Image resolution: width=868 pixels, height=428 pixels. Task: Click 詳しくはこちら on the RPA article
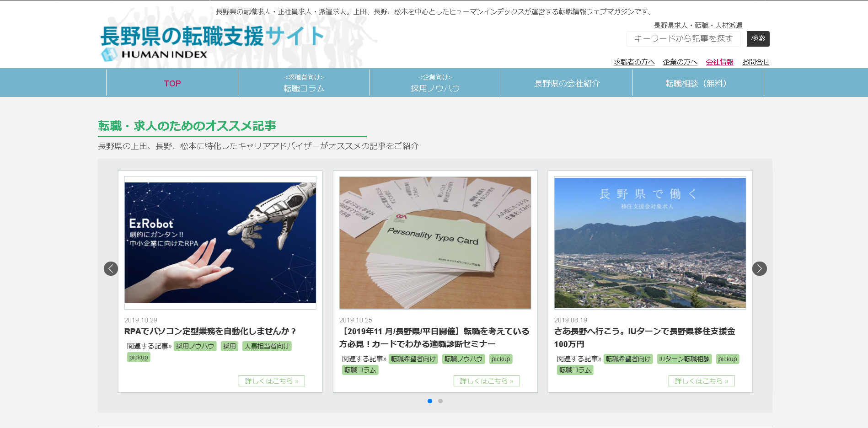pos(272,381)
